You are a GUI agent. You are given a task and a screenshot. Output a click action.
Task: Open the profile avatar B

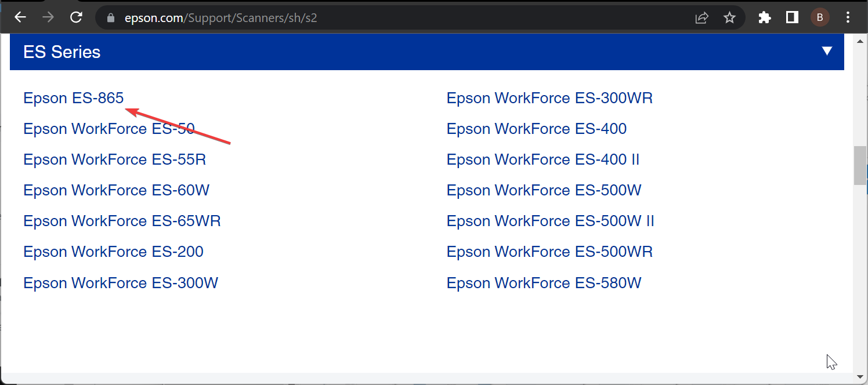[x=820, y=17]
